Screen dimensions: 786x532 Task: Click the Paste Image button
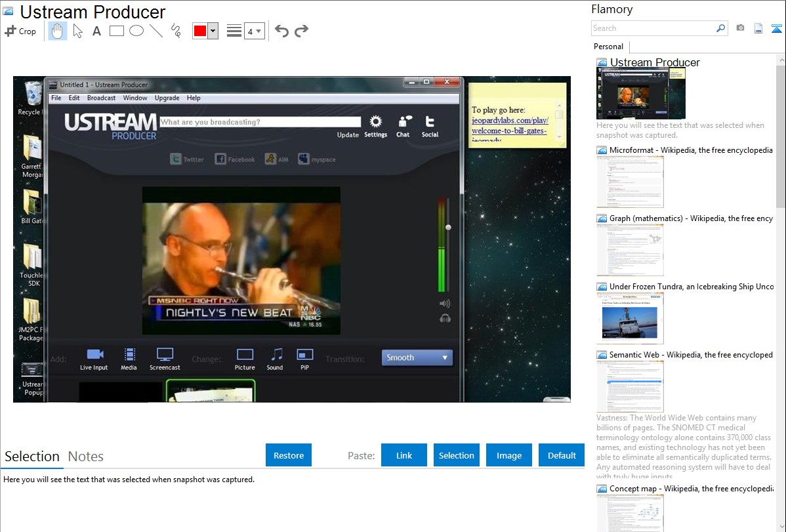pos(509,455)
